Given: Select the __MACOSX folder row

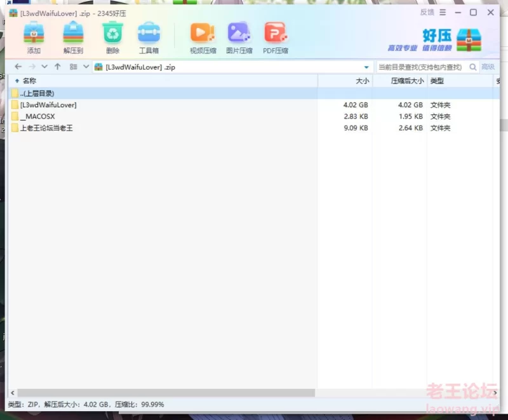Looking at the screenshot, I should coord(37,117).
